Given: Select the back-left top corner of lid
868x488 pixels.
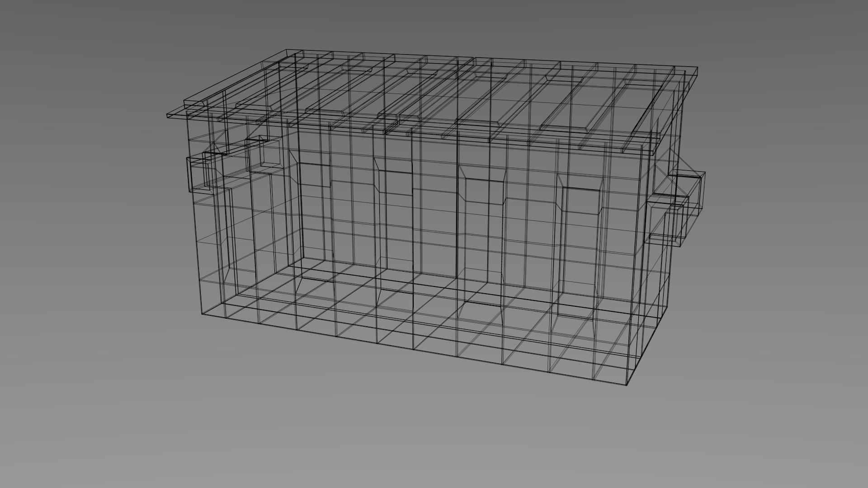Looking at the screenshot, I should pos(286,51).
